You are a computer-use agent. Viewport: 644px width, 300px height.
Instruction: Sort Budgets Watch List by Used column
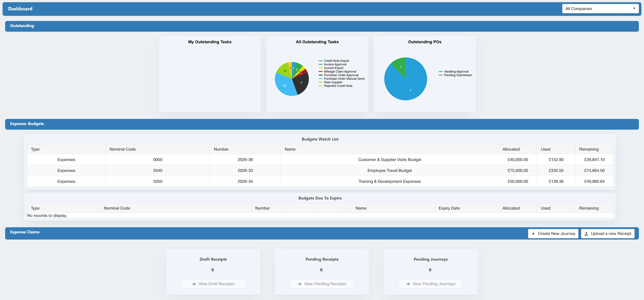point(556,149)
